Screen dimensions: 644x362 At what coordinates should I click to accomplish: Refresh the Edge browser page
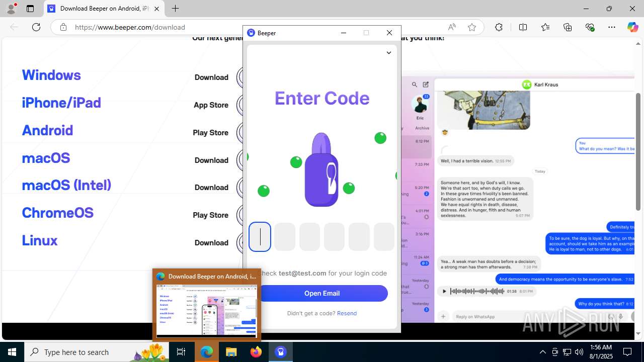coord(36,27)
